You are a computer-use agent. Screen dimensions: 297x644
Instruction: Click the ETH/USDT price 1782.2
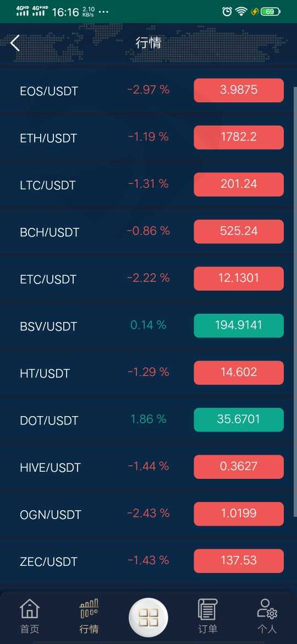point(239,137)
